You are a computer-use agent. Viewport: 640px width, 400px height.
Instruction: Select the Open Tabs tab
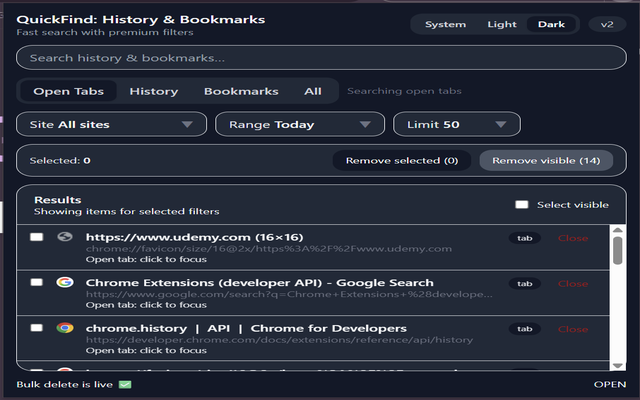(x=69, y=91)
